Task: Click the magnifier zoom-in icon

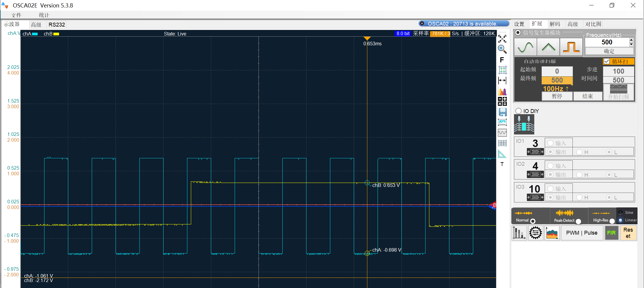Action: (502, 49)
